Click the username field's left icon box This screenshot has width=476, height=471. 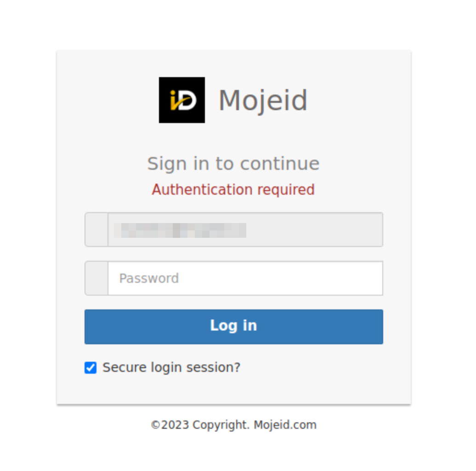coord(96,230)
